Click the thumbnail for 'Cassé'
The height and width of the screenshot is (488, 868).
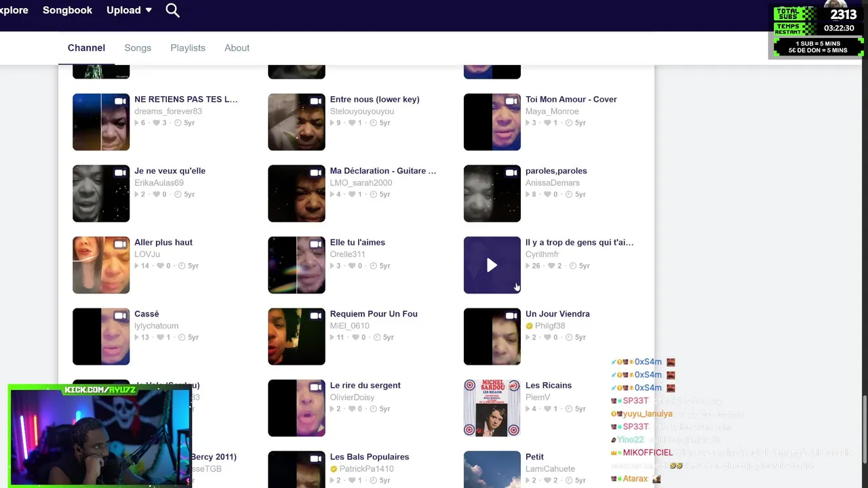101,336
